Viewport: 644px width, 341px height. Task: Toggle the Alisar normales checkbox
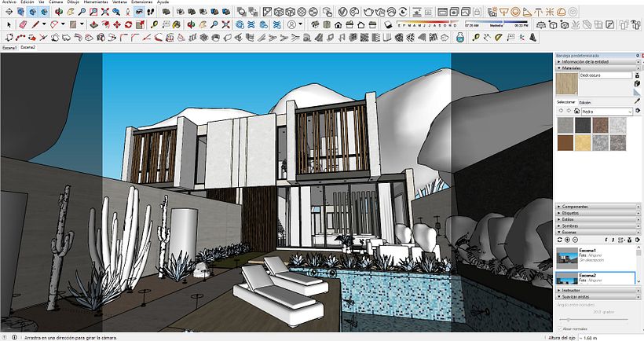click(x=560, y=328)
